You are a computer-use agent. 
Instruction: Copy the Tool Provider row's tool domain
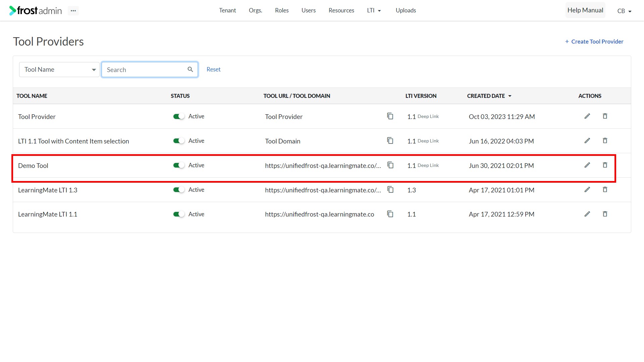tap(390, 116)
